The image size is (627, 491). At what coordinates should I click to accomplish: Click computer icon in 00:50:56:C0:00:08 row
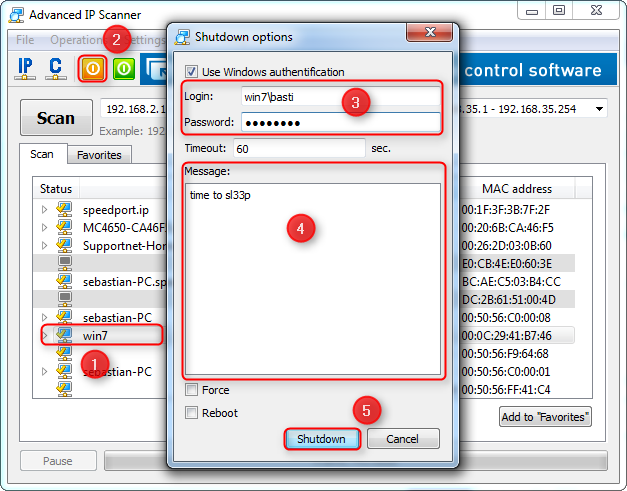coord(64,317)
